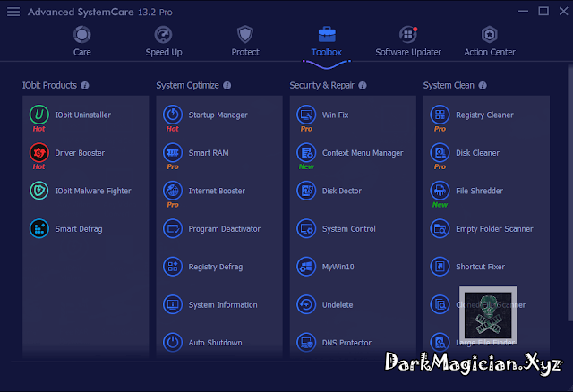573x392 pixels.
Task: Open the Empty Folder Scanner icon
Action: 440,228
